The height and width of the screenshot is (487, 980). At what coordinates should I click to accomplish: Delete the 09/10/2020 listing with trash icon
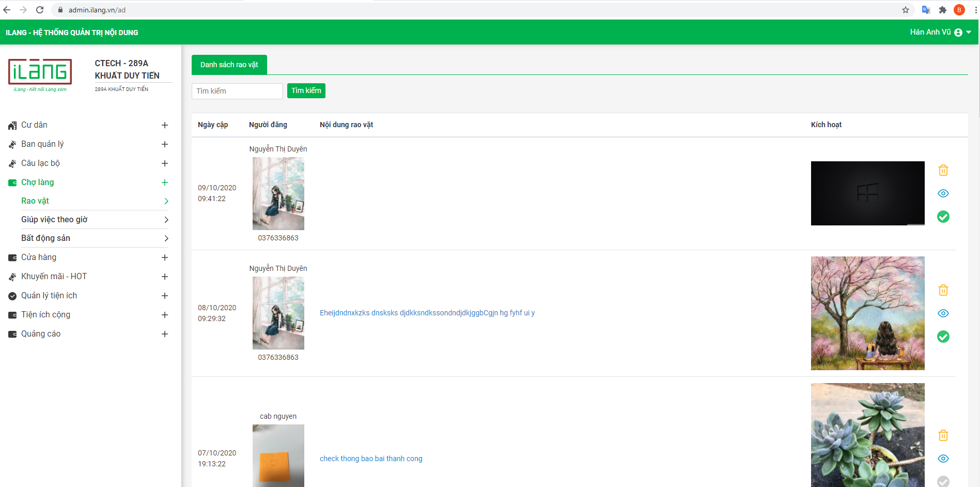tap(943, 170)
